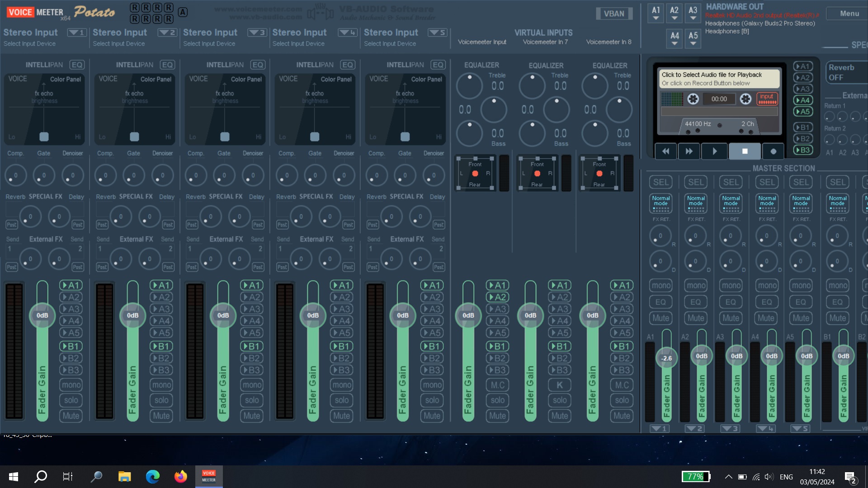
Task: Mute Stereo Input 5 strip
Action: tap(432, 416)
